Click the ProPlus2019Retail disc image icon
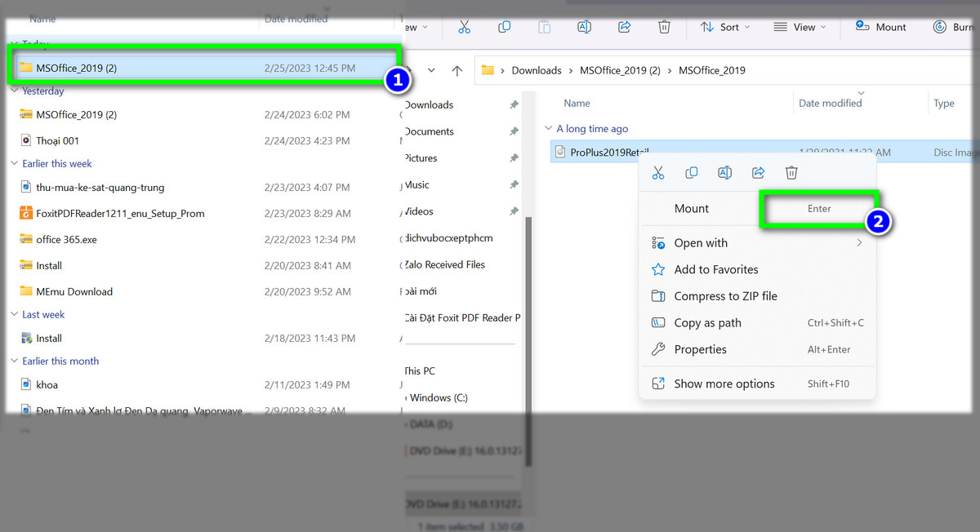The height and width of the screenshot is (532, 980). (x=560, y=152)
